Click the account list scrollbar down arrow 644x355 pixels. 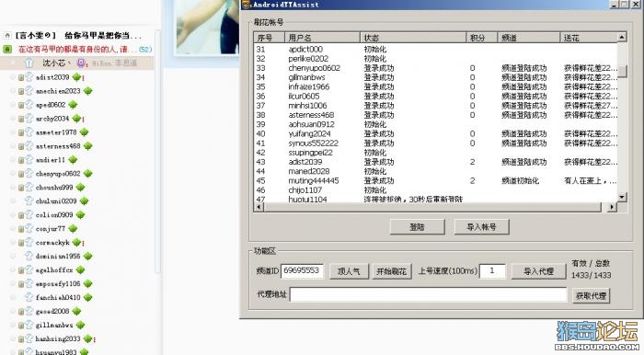[x=622, y=197]
